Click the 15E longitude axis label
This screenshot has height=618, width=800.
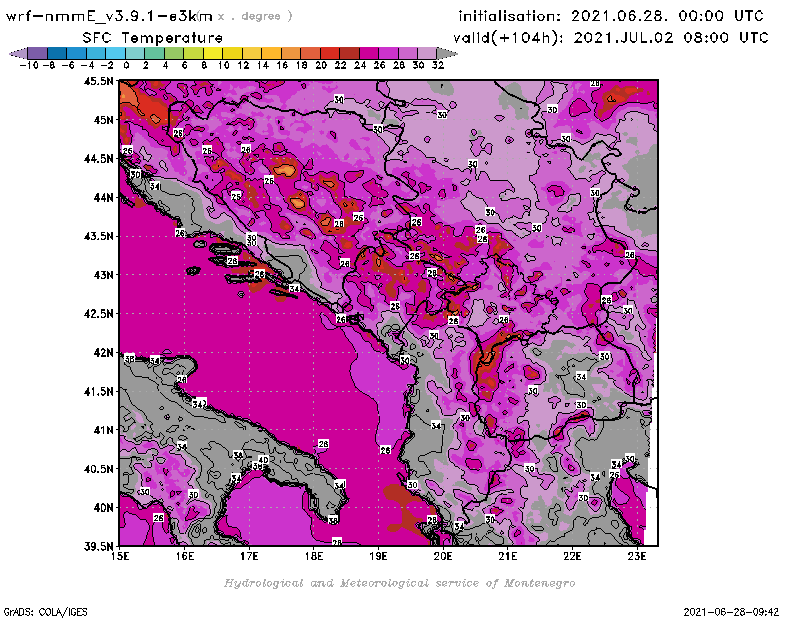120,556
